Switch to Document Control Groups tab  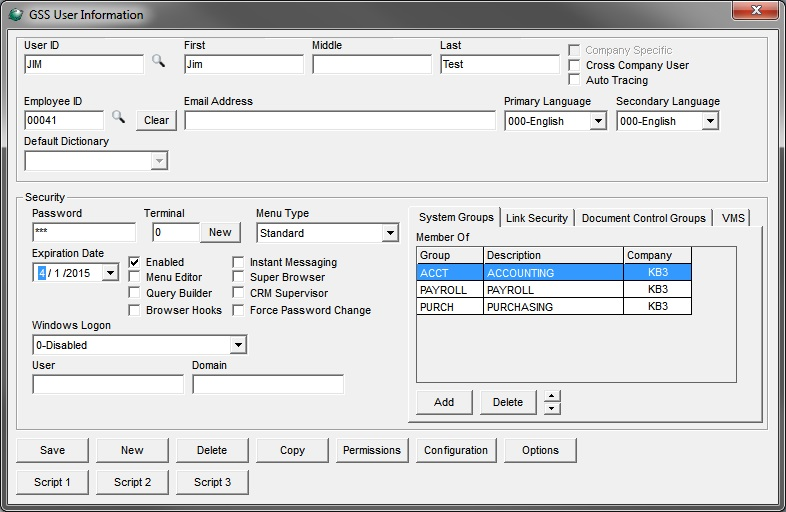coord(644,218)
